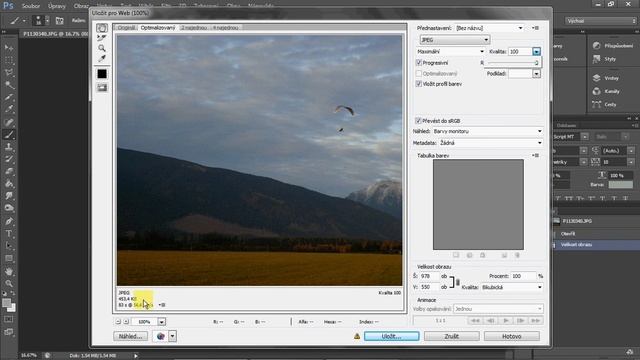Switch to the 4 najednou tab
640x360 pixels.
(226, 28)
